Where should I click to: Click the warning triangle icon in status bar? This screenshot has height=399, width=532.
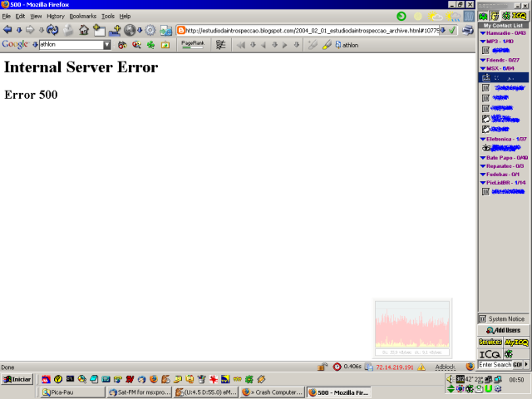pos(421,367)
